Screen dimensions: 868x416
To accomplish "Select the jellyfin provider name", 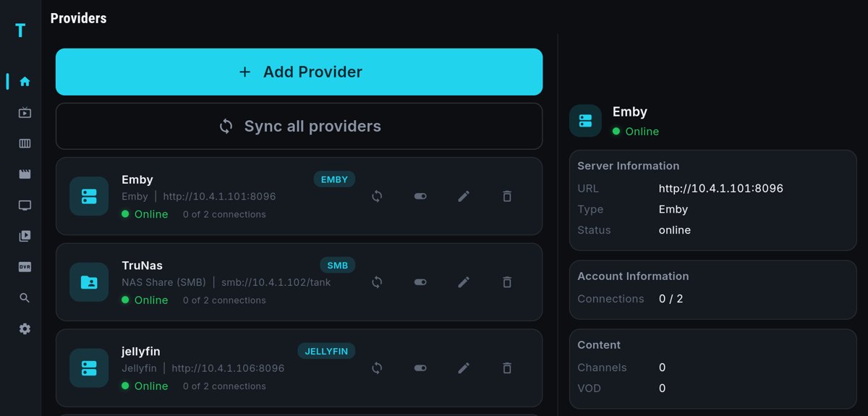I will click(141, 352).
